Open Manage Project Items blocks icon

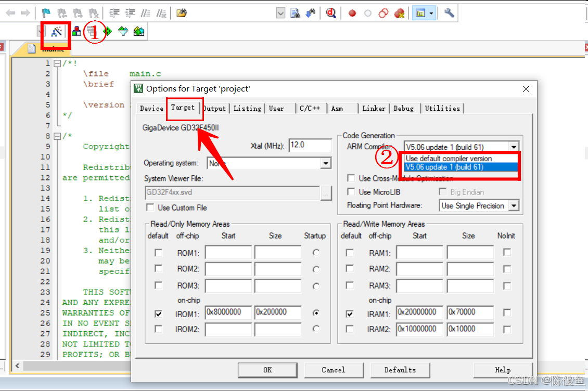[x=76, y=32]
